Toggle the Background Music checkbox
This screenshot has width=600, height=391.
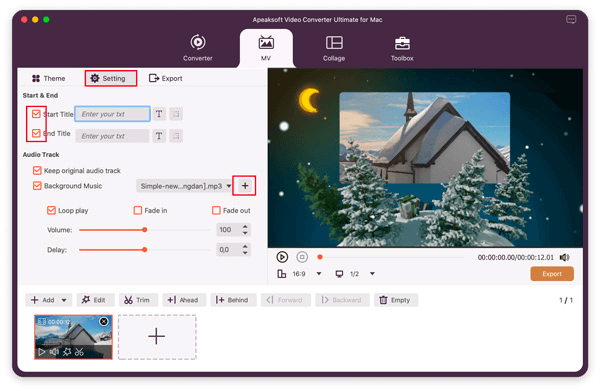[37, 186]
